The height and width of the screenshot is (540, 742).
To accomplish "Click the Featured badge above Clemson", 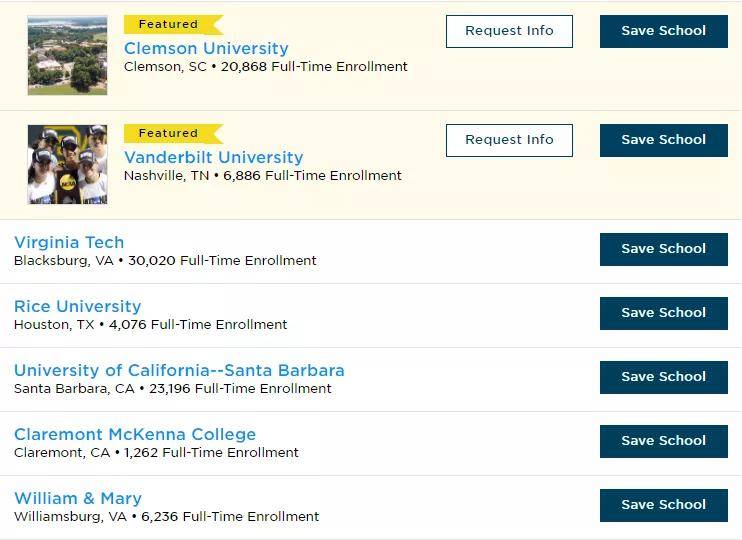I will point(169,24).
